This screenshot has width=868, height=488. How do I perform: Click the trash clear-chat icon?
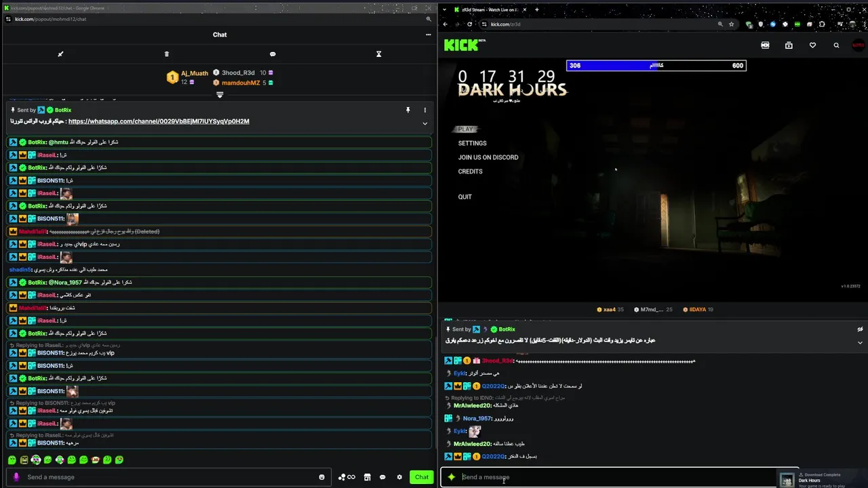coord(167,54)
